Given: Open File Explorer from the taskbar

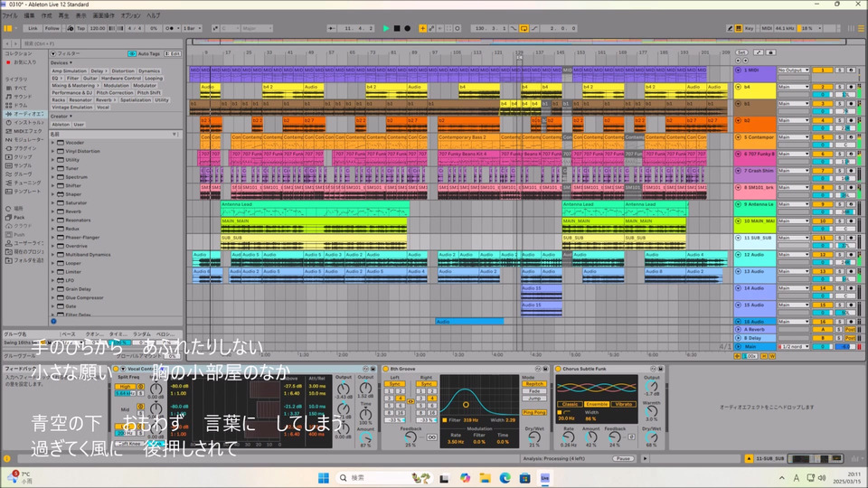Looking at the screenshot, I should click(x=485, y=477).
